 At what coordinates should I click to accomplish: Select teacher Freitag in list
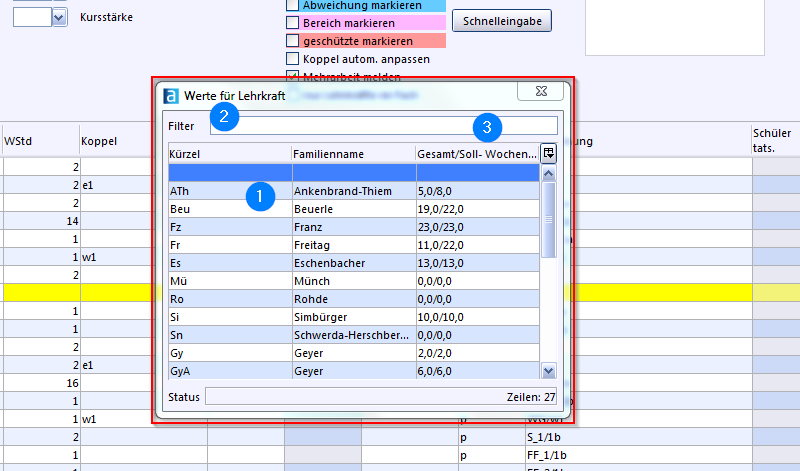click(354, 245)
